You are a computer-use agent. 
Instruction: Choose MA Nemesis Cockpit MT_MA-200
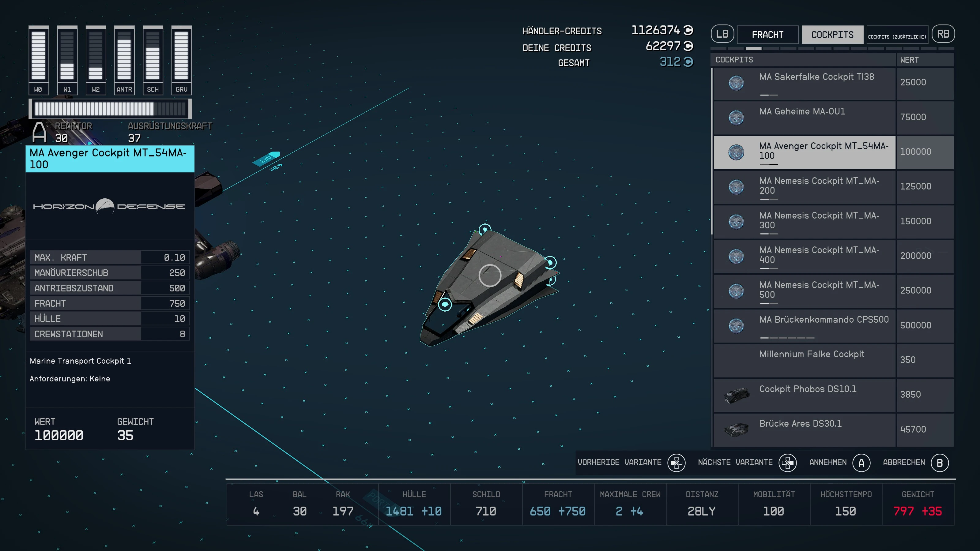click(833, 187)
